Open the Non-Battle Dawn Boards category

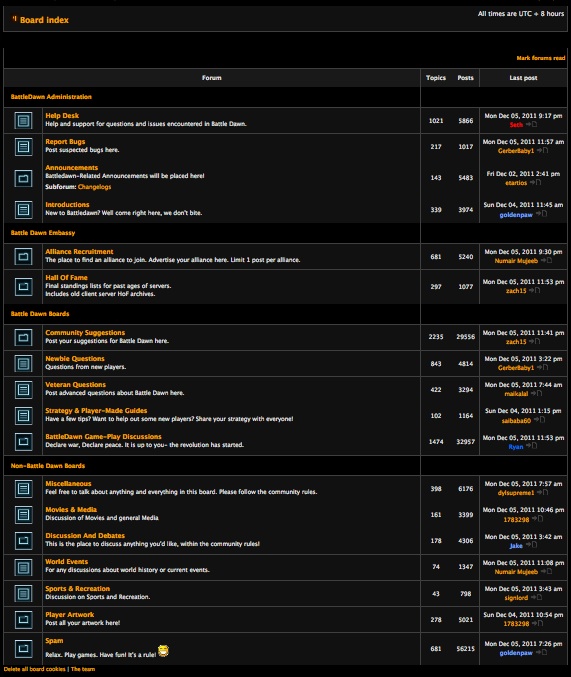[x=48, y=465]
